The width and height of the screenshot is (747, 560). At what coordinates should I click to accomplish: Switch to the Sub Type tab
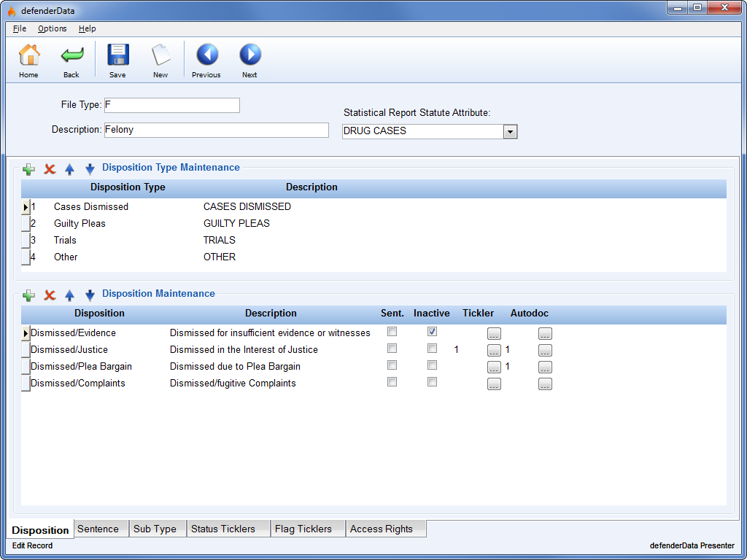click(x=158, y=529)
